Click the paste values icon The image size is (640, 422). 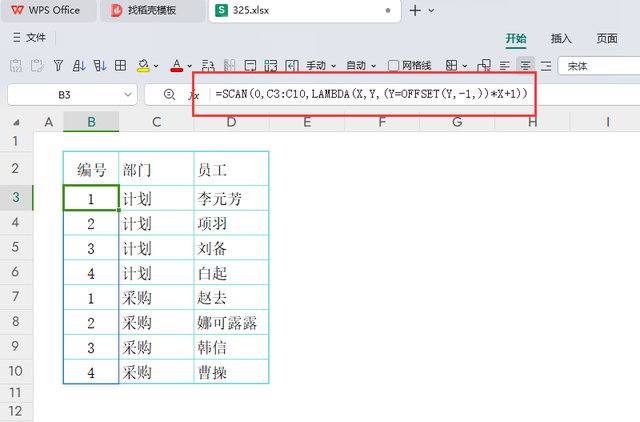[16, 65]
